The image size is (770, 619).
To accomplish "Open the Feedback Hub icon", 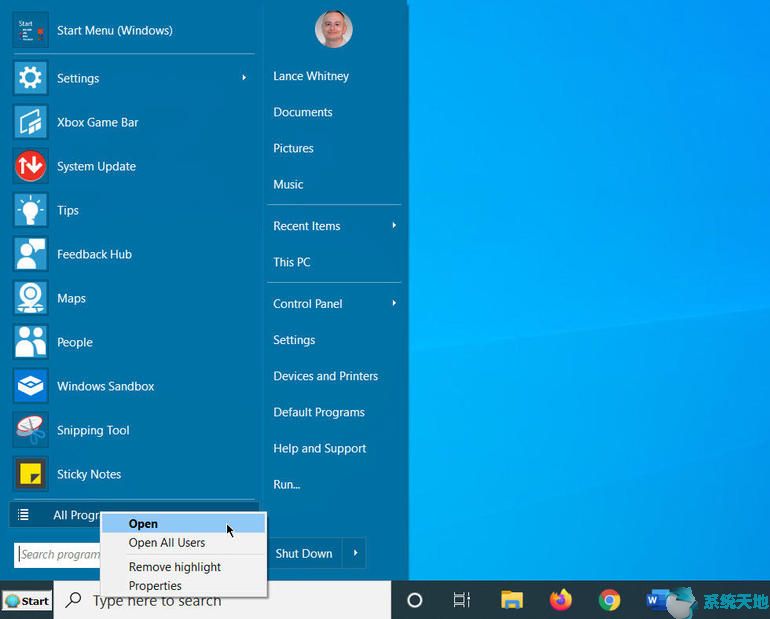I will pos(30,254).
